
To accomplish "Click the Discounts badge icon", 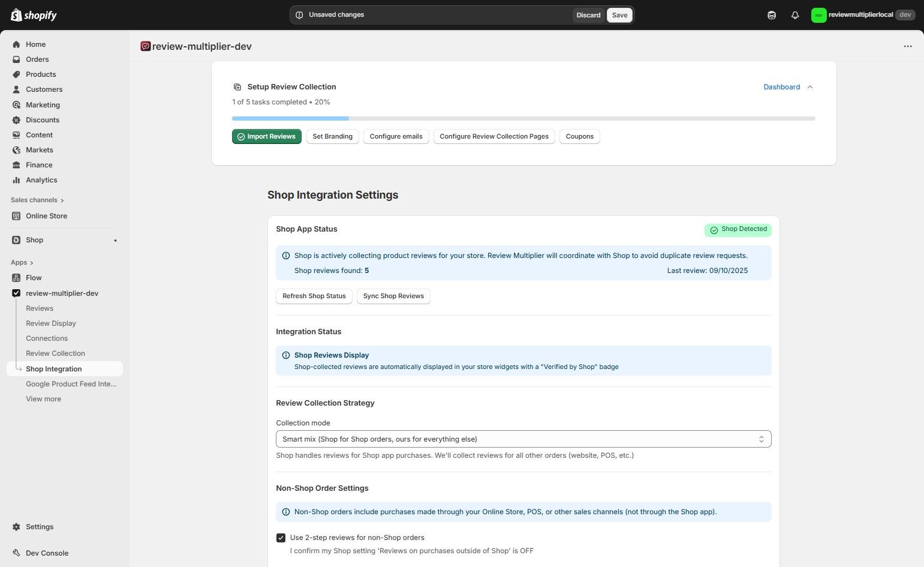I will tap(16, 120).
